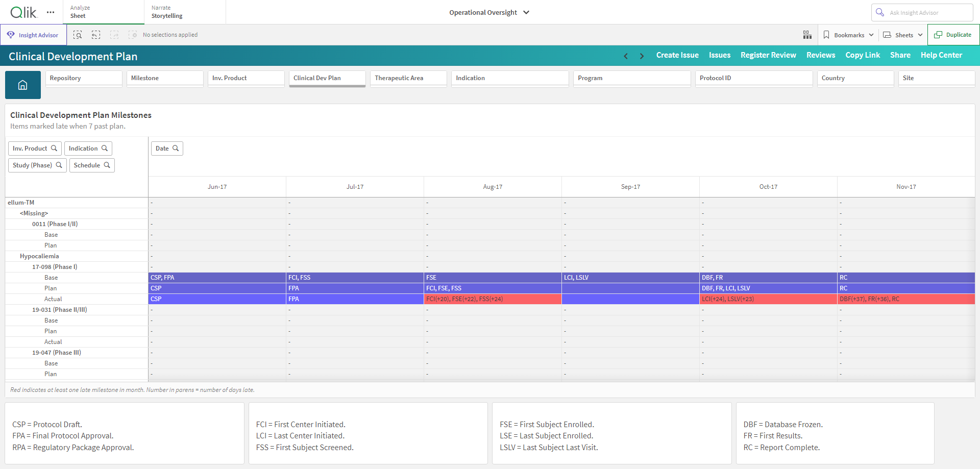Open the Milestone filter pane

(x=165, y=79)
